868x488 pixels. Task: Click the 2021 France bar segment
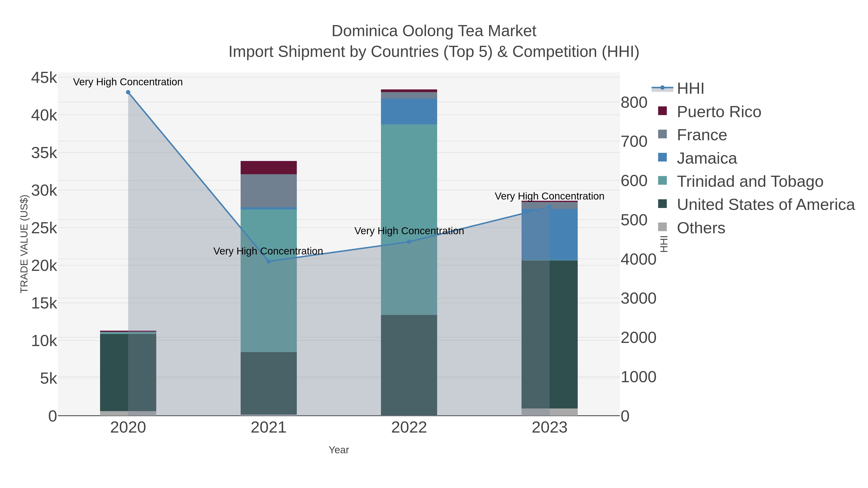tap(269, 191)
